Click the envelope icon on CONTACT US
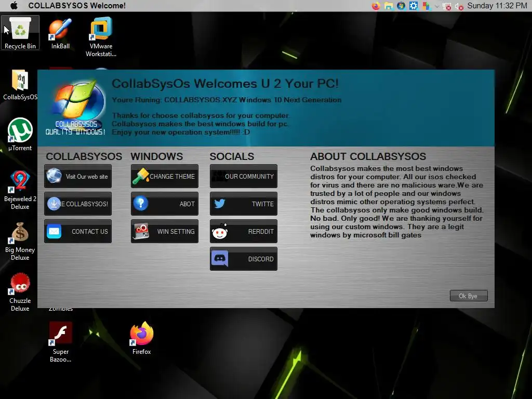 pyautogui.click(x=54, y=231)
